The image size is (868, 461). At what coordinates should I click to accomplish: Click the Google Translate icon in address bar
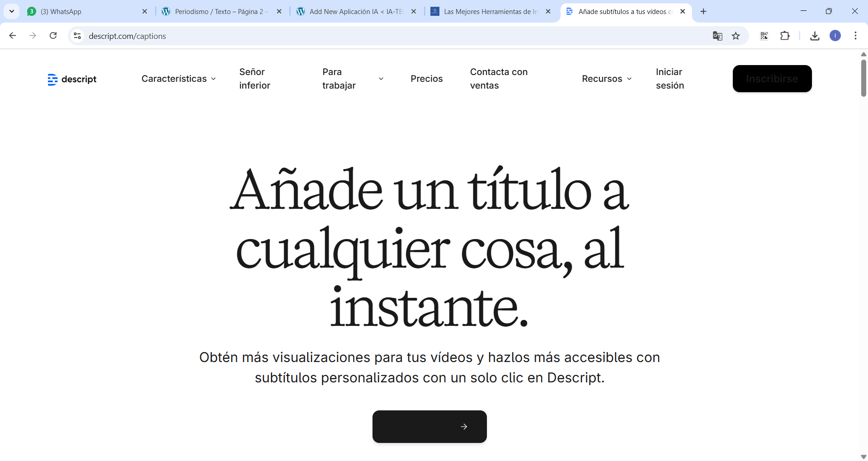pos(717,36)
